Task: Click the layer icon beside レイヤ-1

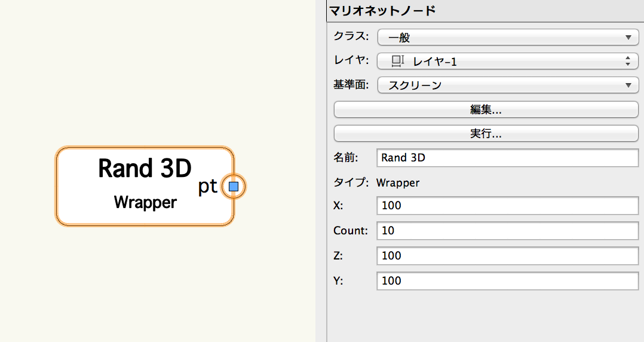Action: [397, 61]
